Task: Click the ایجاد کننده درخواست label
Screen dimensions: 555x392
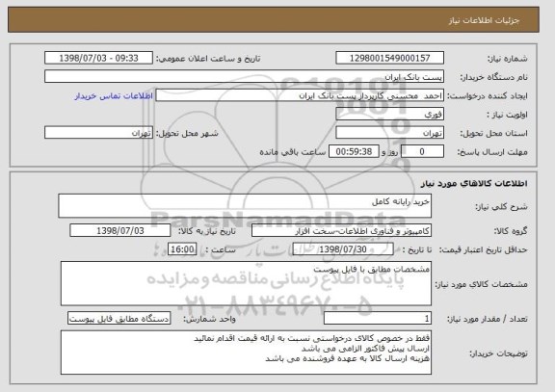Action: (x=488, y=96)
